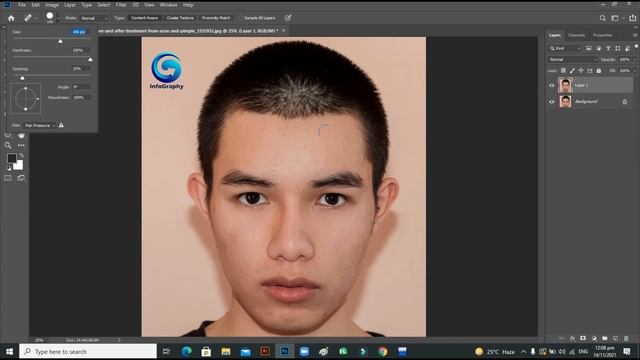640x360 pixels.
Task: Select Content-Aware healing type
Action: pyautogui.click(x=144, y=18)
